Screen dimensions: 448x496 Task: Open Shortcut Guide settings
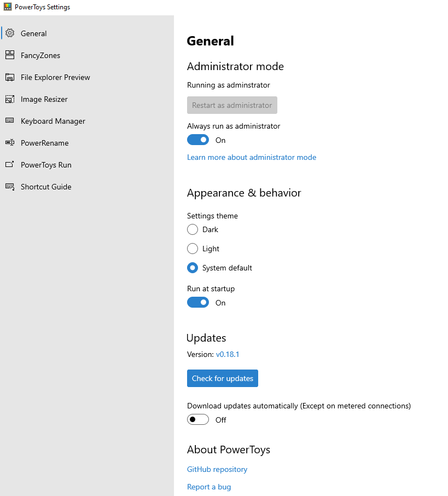click(x=87, y=187)
